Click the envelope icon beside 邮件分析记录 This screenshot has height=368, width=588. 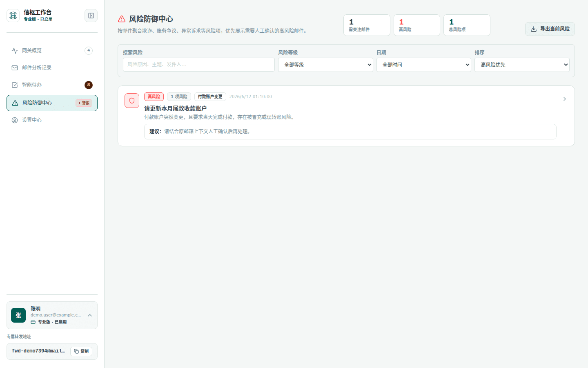pyautogui.click(x=15, y=68)
